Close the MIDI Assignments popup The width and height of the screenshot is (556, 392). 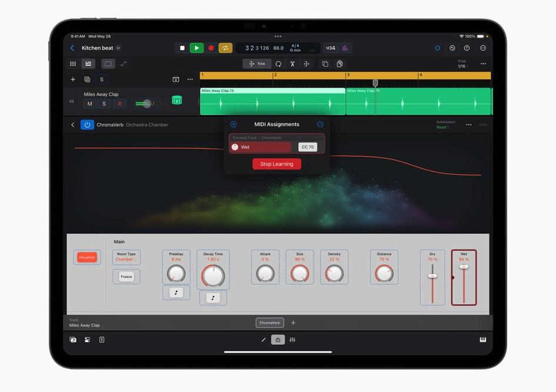coord(234,124)
